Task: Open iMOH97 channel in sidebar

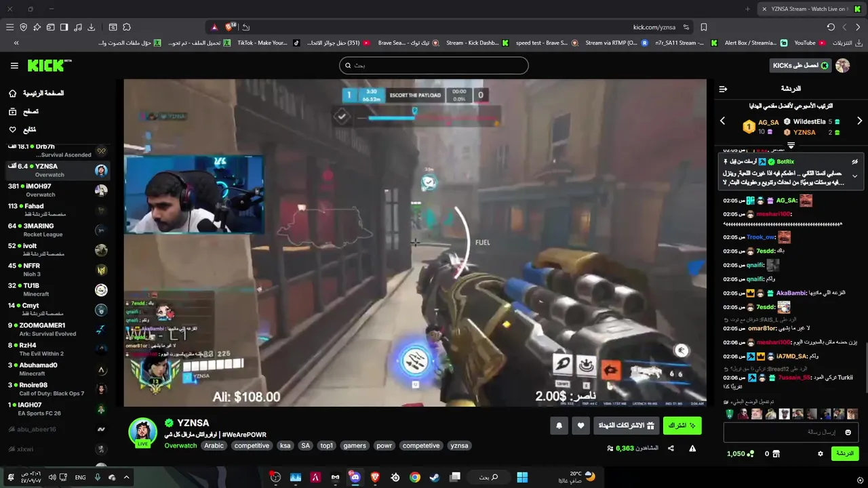Action: (x=58, y=190)
